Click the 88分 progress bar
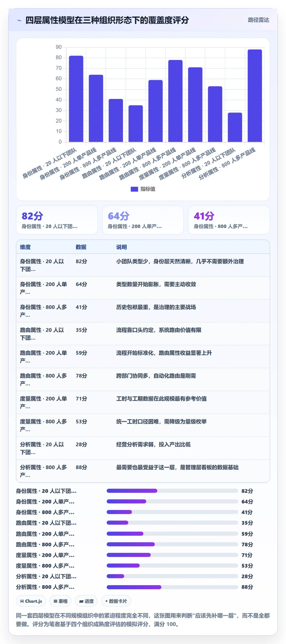 point(172,587)
